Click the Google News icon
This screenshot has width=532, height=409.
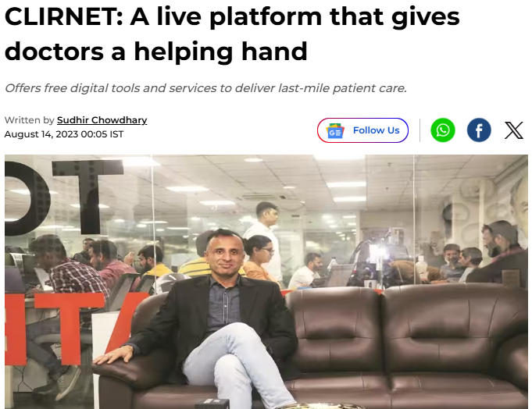(x=335, y=131)
